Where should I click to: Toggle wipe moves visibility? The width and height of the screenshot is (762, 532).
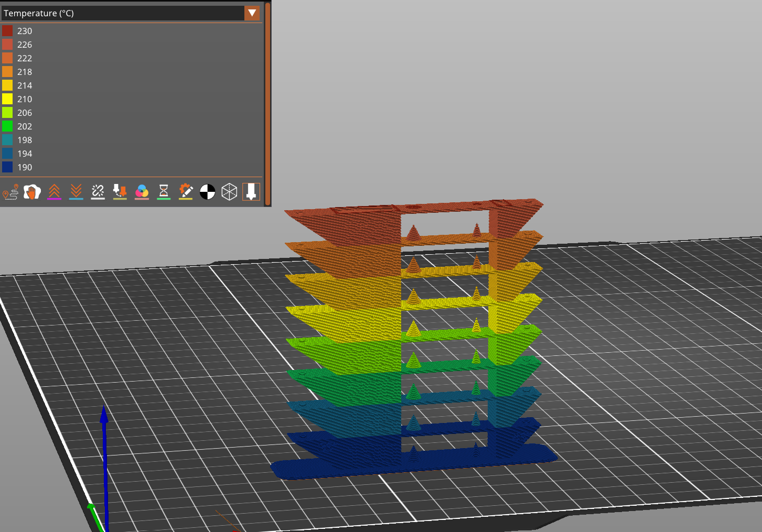tap(33, 192)
